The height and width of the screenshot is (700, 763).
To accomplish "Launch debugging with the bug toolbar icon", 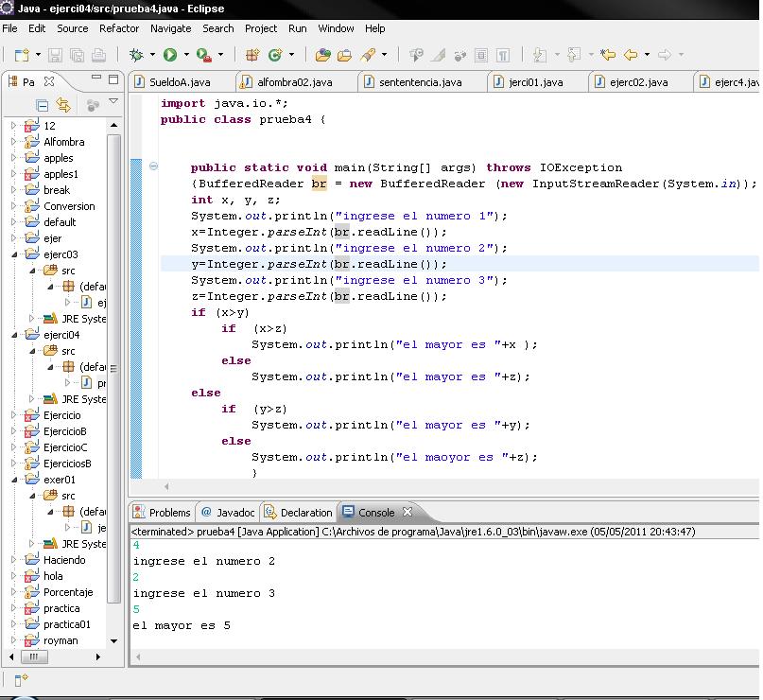I will tap(135, 55).
